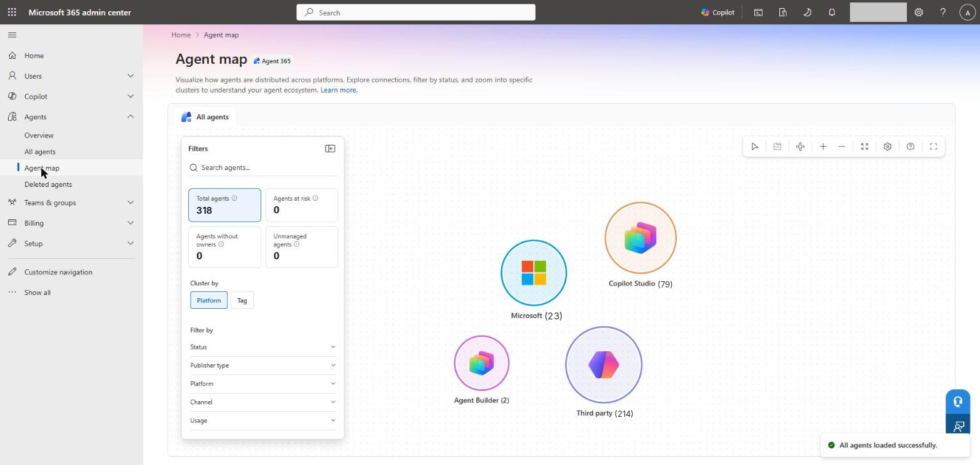
Task: Expand the Publisher type filter
Action: point(262,365)
